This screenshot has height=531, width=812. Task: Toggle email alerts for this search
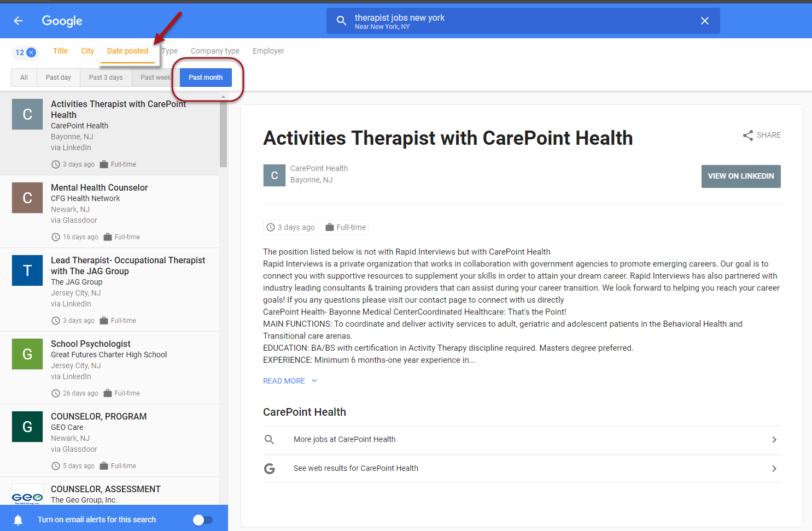[203, 520]
